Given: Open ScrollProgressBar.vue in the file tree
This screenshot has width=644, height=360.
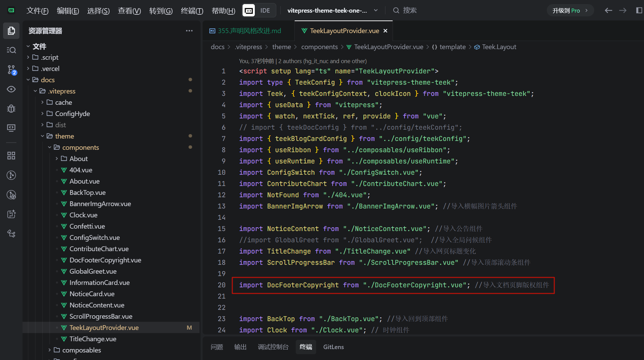Looking at the screenshot, I should click(x=111, y=316).
